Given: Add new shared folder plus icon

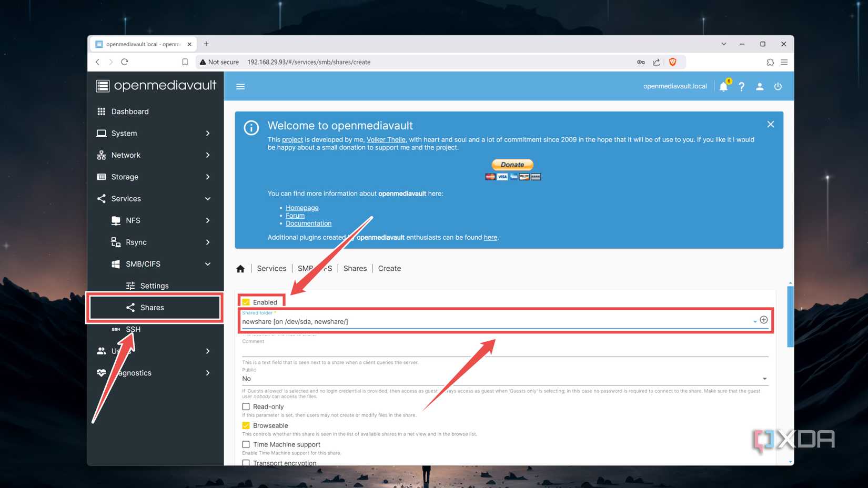Looking at the screenshot, I should [764, 320].
